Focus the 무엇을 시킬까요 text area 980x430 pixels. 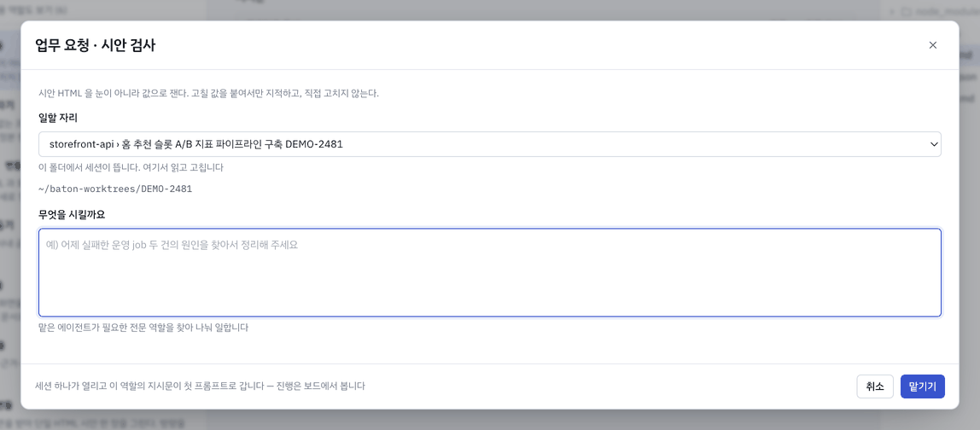coord(489,272)
